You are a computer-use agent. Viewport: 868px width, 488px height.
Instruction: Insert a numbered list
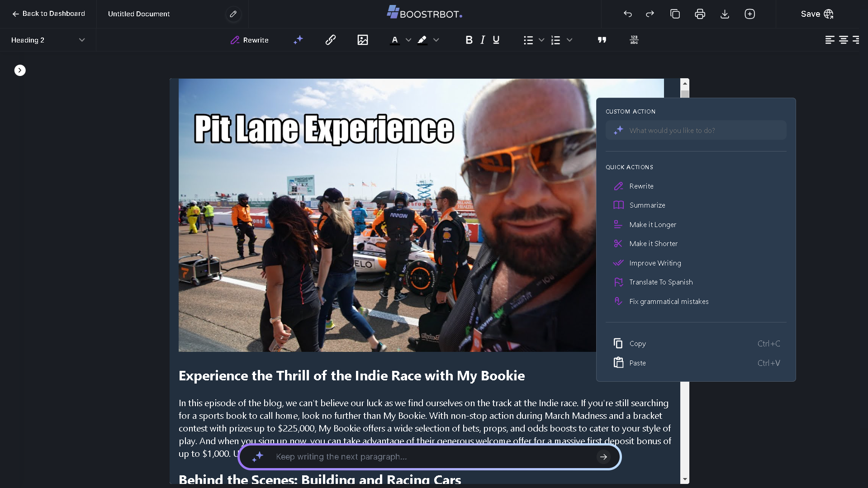[x=555, y=40]
